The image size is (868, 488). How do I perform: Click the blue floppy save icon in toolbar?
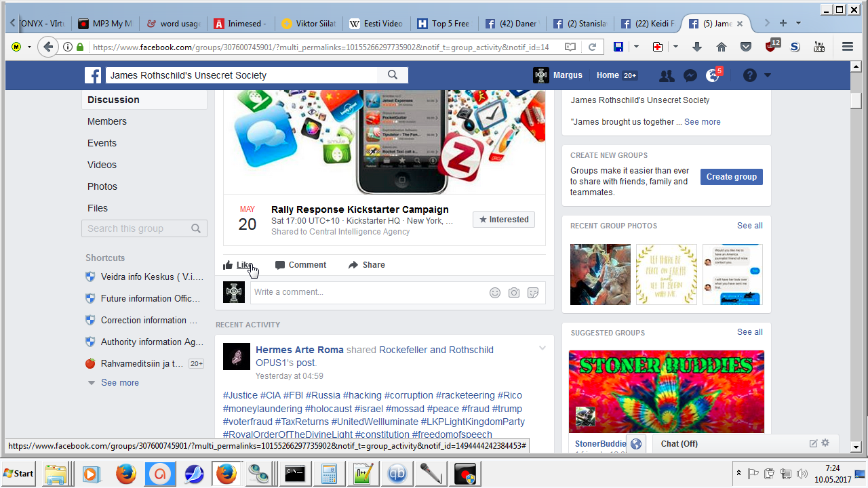pos(618,47)
